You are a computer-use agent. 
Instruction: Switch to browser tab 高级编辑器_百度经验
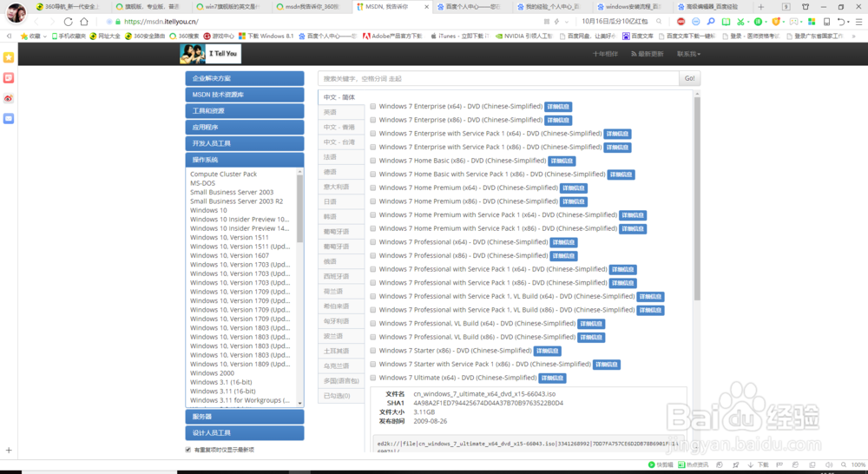(x=712, y=7)
